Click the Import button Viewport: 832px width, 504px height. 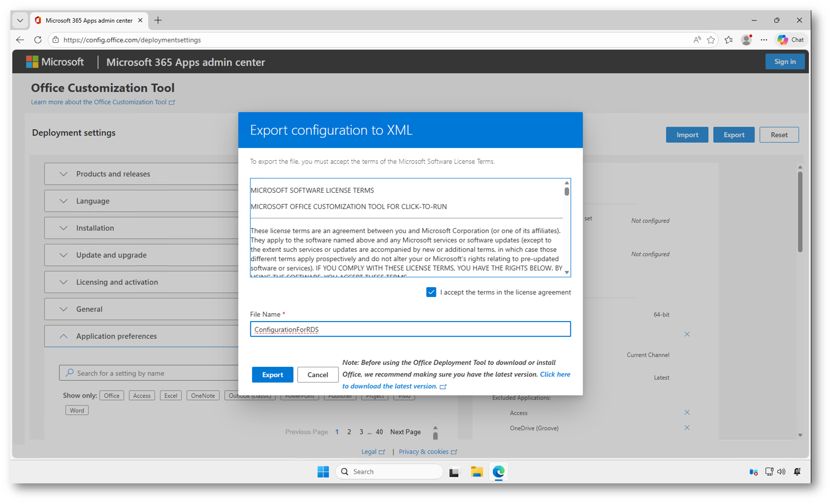687,135
